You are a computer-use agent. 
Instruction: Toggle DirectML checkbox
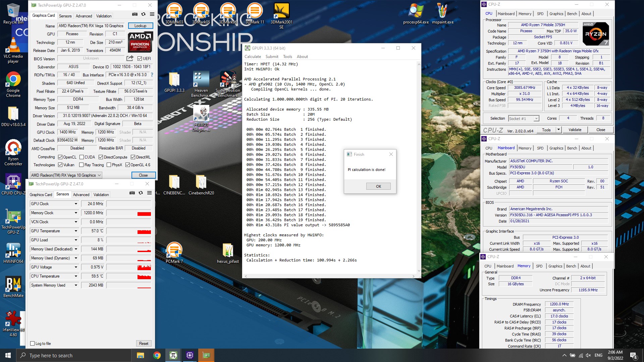point(133,157)
